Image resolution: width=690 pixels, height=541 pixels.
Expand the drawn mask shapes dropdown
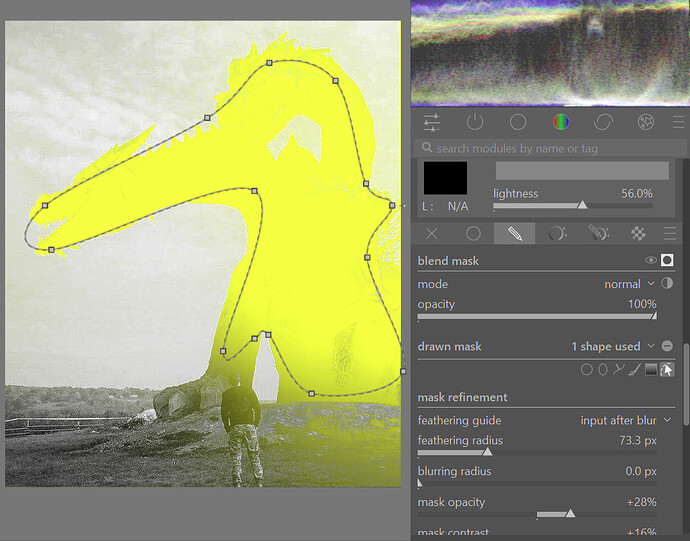[613, 346]
